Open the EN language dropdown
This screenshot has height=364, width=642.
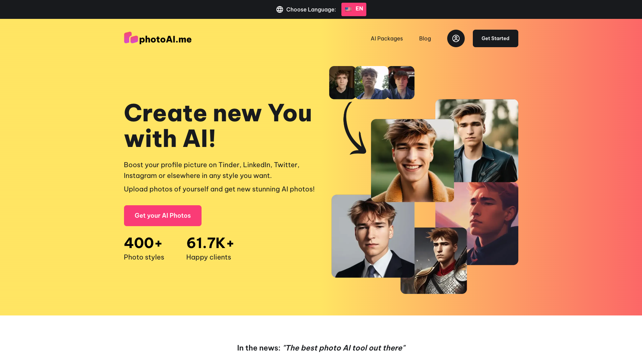(x=354, y=9)
